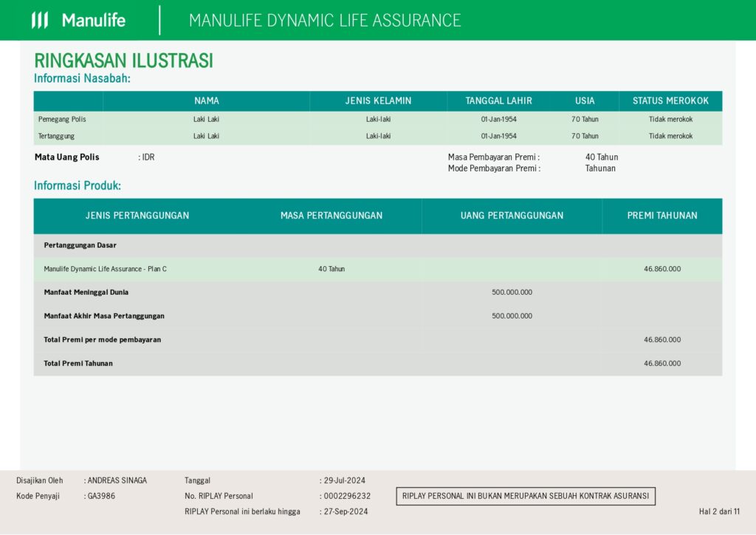Click the Mode Pembayaran Premi label
This screenshot has height=535, width=756.
(x=494, y=168)
